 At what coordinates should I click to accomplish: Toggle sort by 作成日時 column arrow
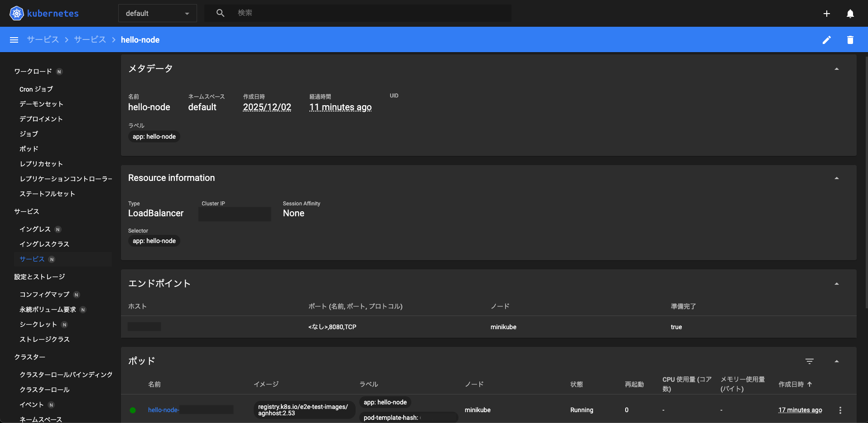[810, 384]
